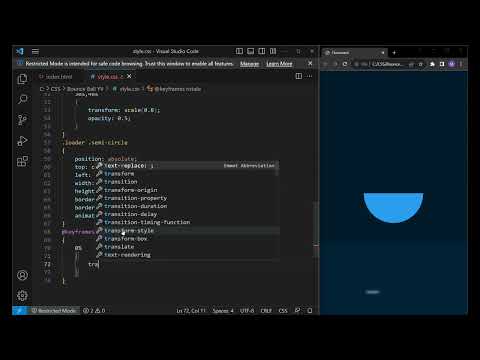Click the Learn More link in banner
480x360 pixels.
[x=279, y=64]
